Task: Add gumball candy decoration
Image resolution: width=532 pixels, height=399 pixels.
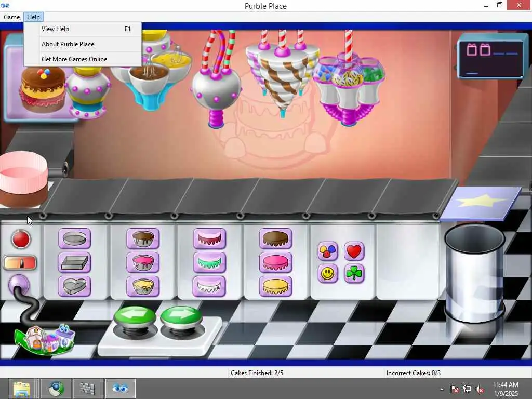Action: tap(328, 251)
